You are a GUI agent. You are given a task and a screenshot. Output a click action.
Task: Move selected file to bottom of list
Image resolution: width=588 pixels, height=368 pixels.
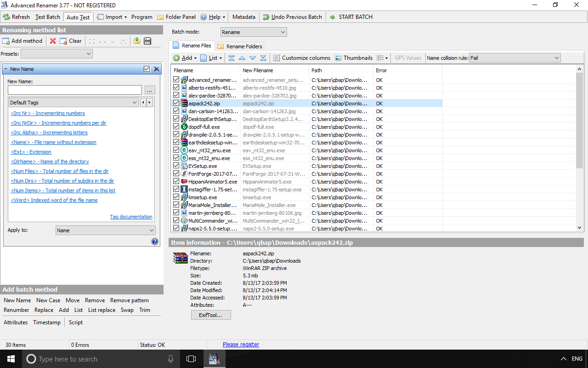coord(263,58)
